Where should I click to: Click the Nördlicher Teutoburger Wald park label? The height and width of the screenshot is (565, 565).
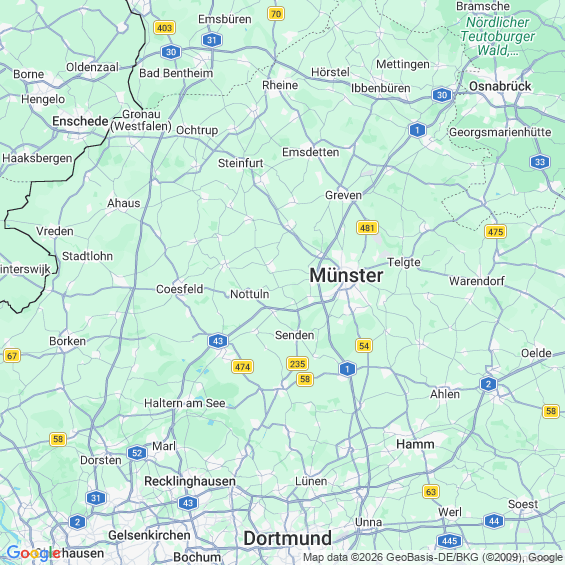tap(498, 36)
